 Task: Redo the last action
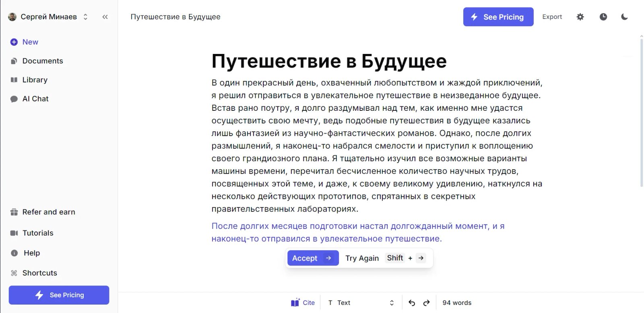coord(427,303)
